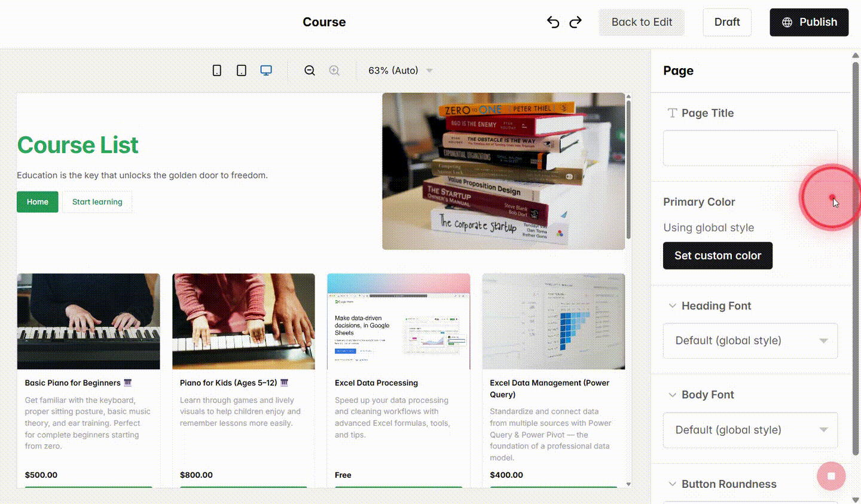Click the preview canvas scrollbar
This screenshot has height=504, width=861.
(x=628, y=170)
